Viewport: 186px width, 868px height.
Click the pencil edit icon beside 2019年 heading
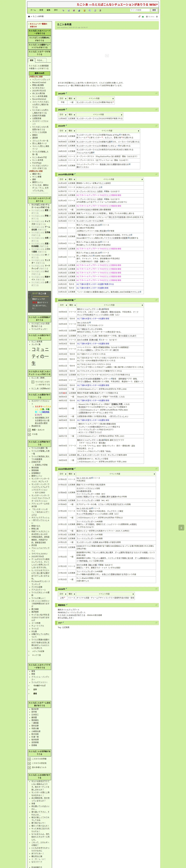tap(66, 93)
